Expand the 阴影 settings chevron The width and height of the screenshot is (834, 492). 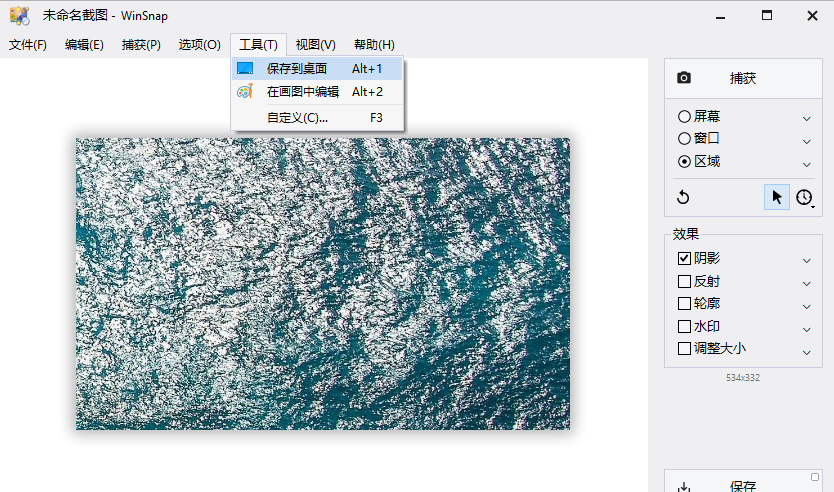click(x=806, y=261)
